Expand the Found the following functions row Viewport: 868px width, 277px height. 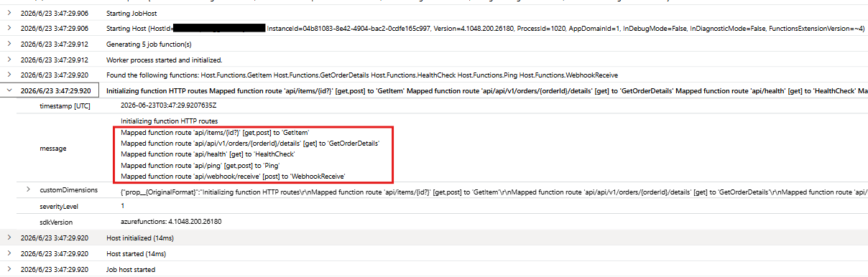(x=9, y=75)
